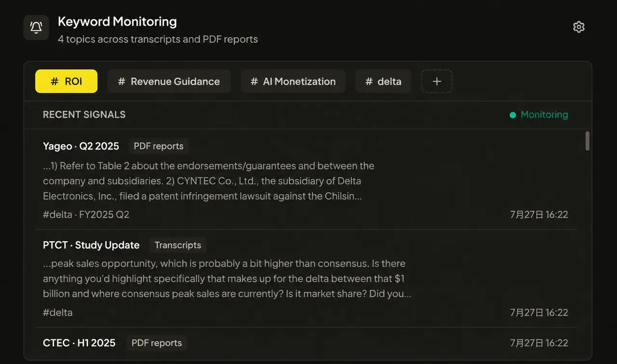Image resolution: width=617 pixels, height=364 pixels.
Task: Click the Transcripts badge on the PTCT signal
Action: tap(178, 245)
